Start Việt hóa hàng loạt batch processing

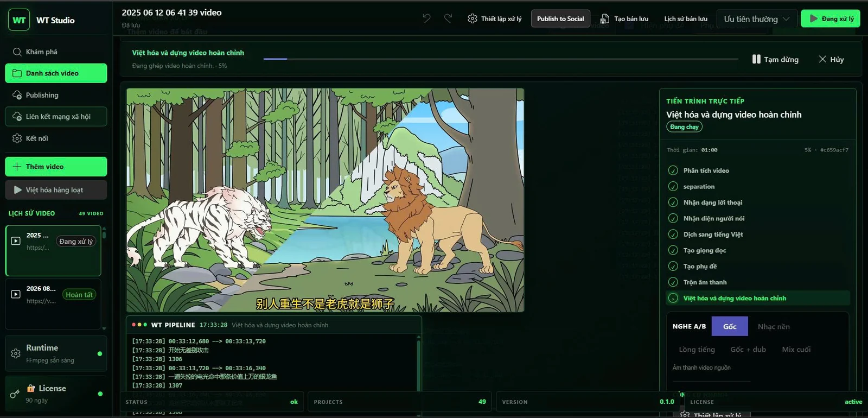(x=56, y=190)
